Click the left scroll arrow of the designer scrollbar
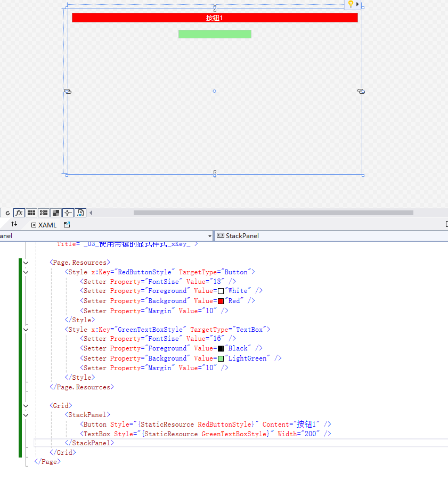This screenshot has height=498, width=448. click(91, 213)
